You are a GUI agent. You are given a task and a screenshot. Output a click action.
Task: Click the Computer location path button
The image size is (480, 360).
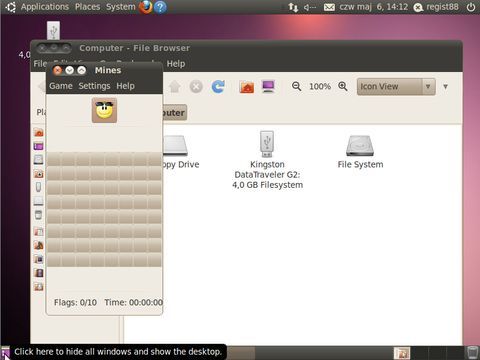point(174,113)
